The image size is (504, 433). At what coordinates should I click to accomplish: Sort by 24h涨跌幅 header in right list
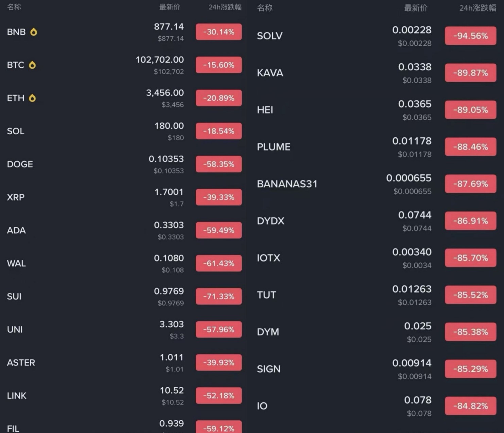tap(477, 8)
